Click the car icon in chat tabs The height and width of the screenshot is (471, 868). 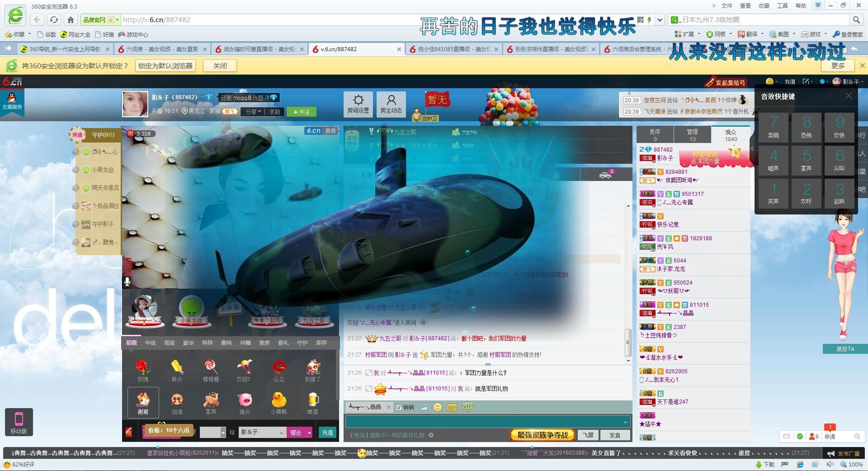[x=605, y=175]
